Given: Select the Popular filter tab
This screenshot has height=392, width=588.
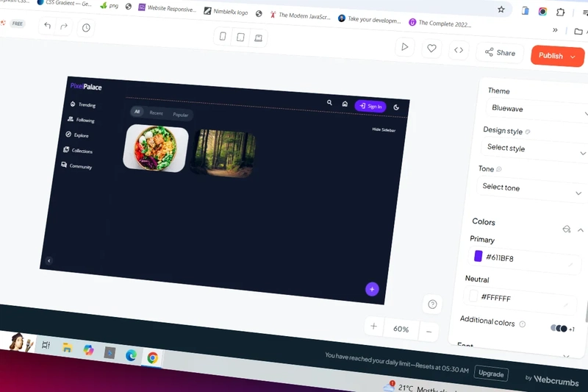Looking at the screenshot, I should click(180, 115).
